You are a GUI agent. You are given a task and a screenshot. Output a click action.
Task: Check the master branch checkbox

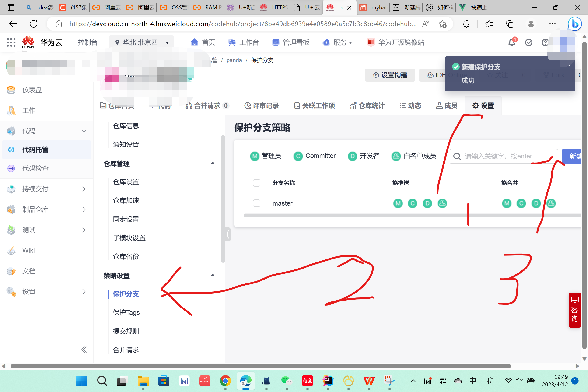pyautogui.click(x=256, y=203)
